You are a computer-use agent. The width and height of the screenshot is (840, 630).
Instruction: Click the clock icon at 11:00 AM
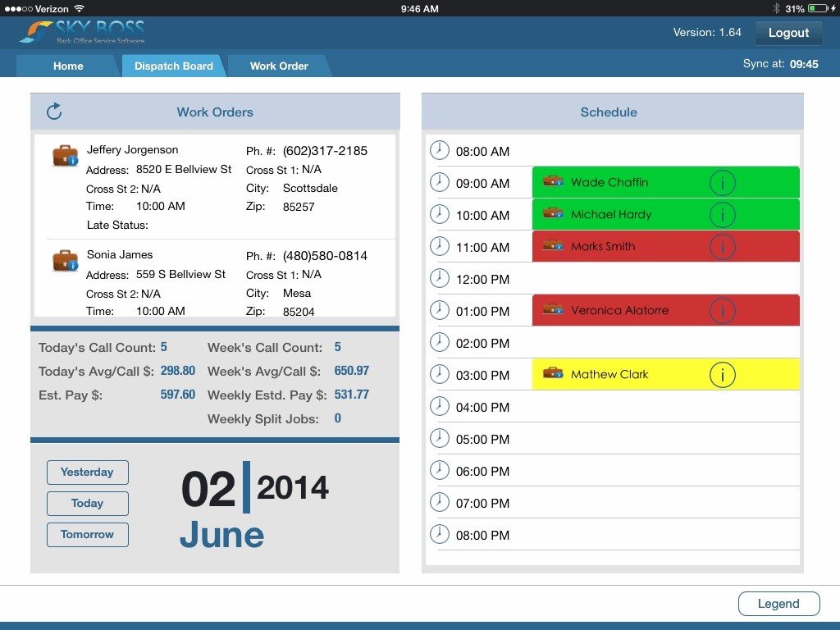(440, 246)
